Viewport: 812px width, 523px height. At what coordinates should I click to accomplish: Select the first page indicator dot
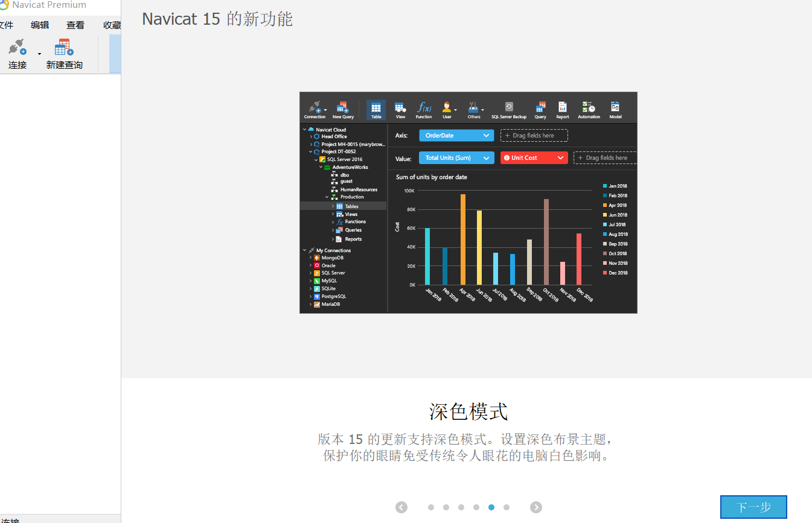431,507
